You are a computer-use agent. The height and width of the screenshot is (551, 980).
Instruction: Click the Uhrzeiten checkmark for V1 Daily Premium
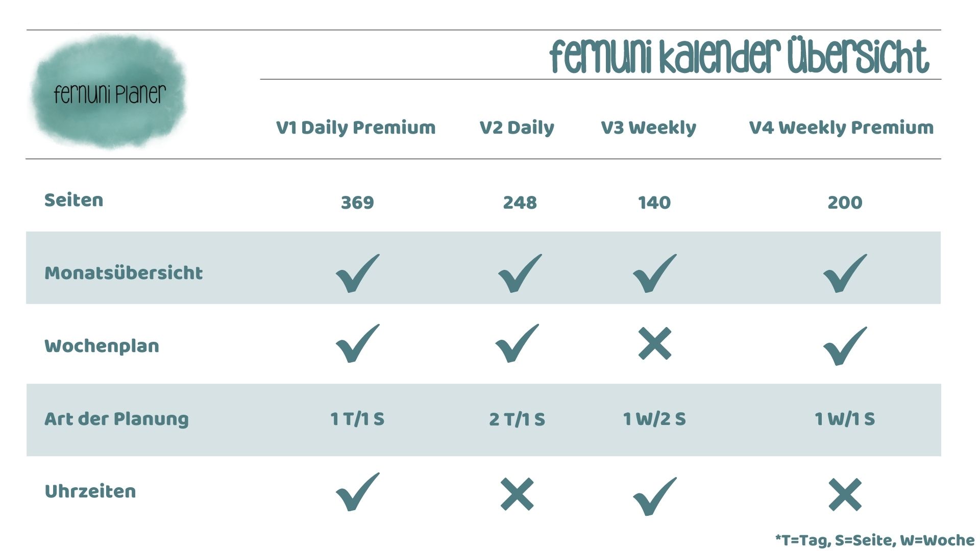(357, 492)
